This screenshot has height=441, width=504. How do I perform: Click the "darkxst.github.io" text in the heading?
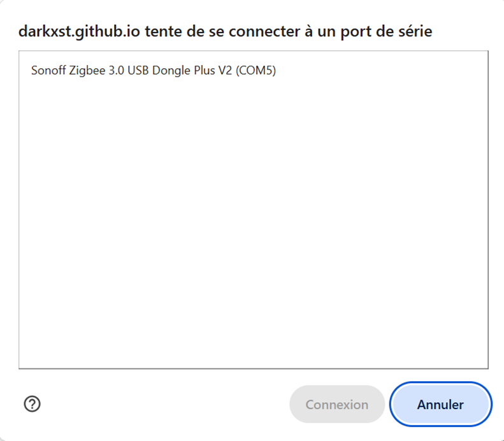pos(79,31)
